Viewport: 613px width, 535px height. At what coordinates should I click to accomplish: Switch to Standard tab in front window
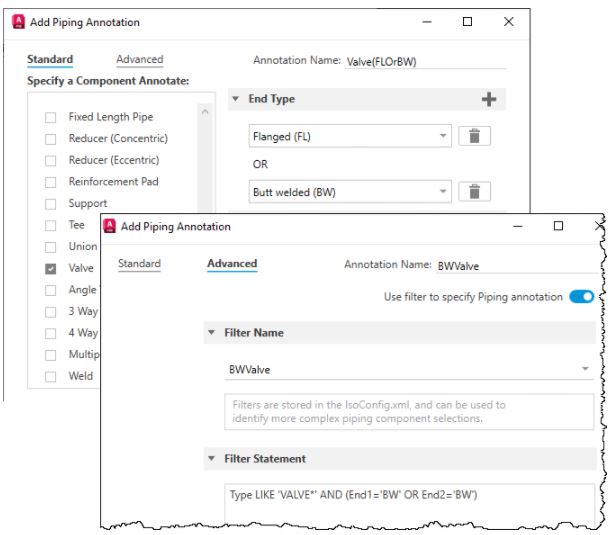[x=139, y=264]
